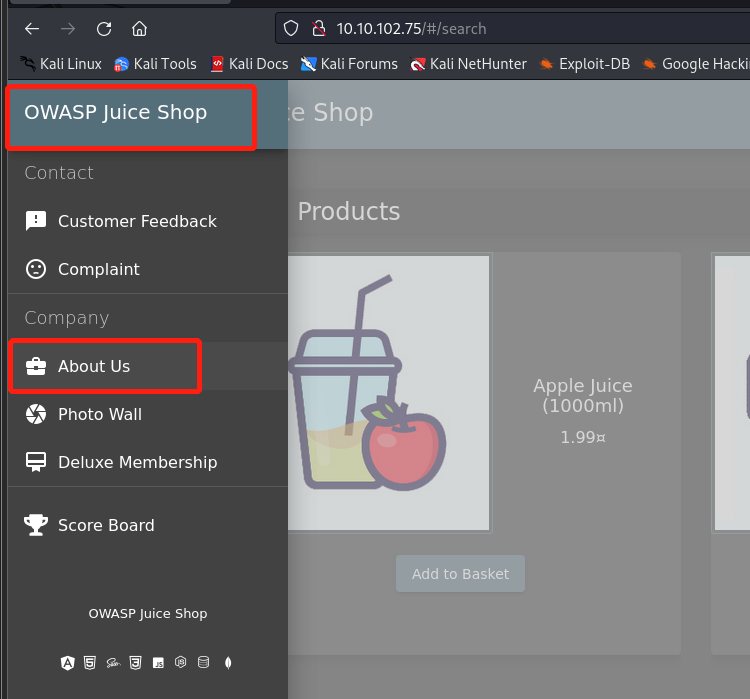The width and height of the screenshot is (750, 699).
Task: Click Add to Basket for Apple Juice
Action: click(x=460, y=574)
